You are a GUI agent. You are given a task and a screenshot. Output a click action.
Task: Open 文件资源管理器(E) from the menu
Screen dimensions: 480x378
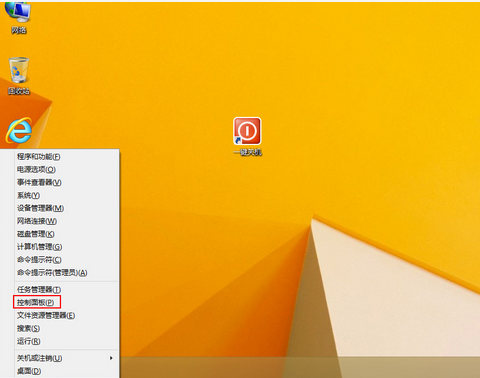pyautogui.click(x=66, y=315)
